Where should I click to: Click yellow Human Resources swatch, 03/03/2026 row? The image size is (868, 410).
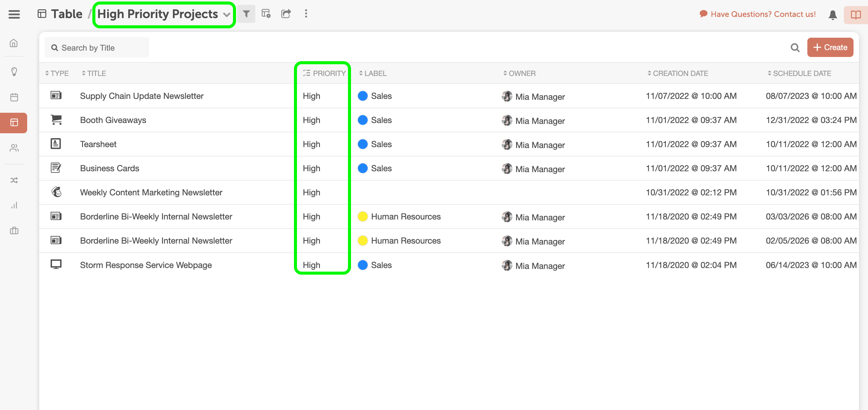pos(362,216)
